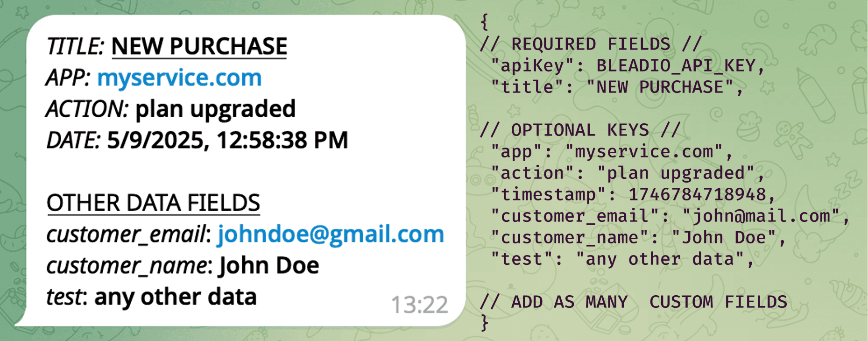
Task: Click the customer_email john@mail.com code line
Action: (x=670, y=216)
